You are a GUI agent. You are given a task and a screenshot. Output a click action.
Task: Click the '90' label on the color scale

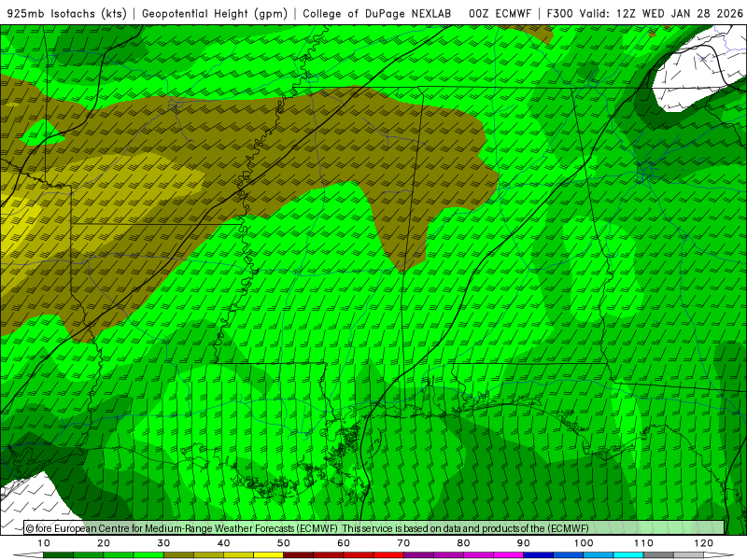pyautogui.click(x=524, y=543)
